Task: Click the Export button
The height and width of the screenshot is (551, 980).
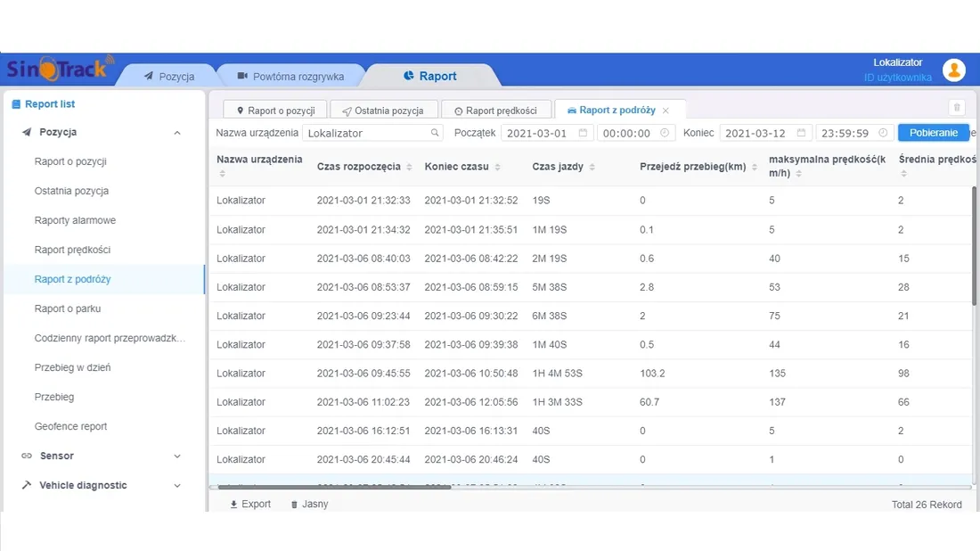Action: click(250, 504)
